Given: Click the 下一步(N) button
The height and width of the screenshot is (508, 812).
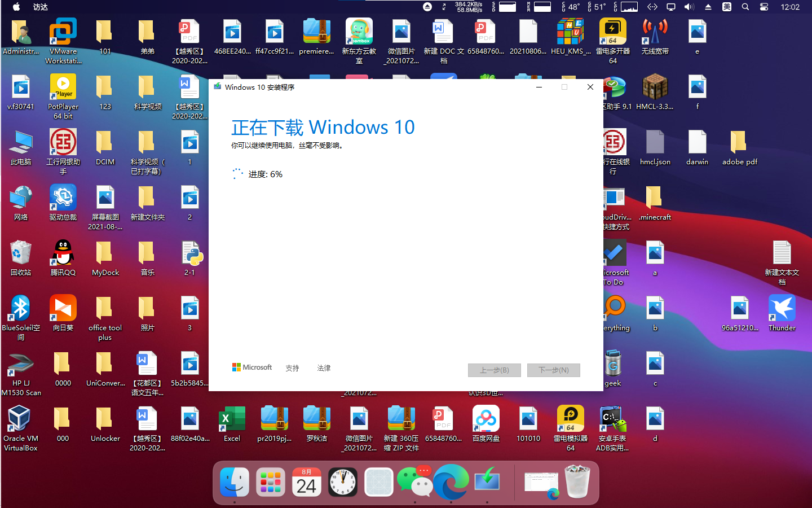Looking at the screenshot, I should (x=554, y=370).
